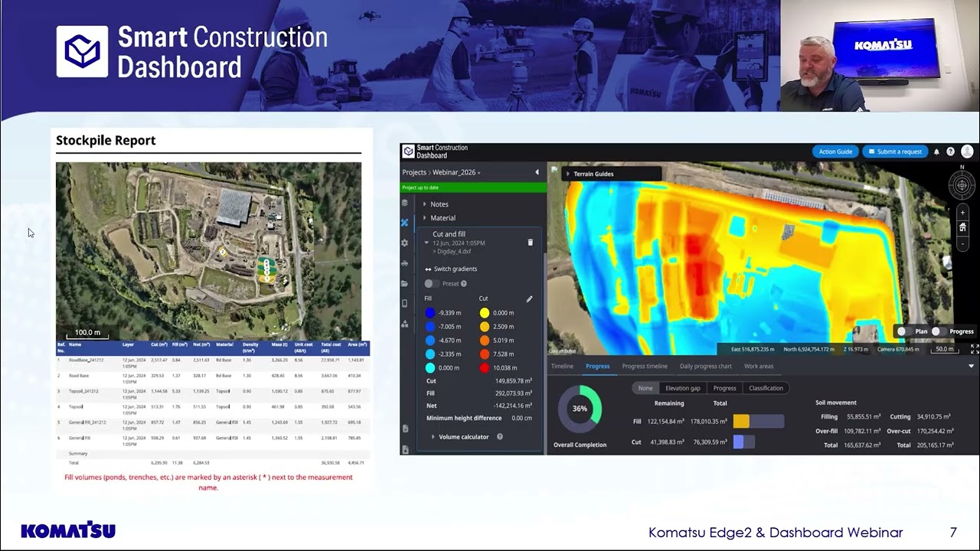
Task: Open the user profile avatar
Action: pyautogui.click(x=968, y=152)
